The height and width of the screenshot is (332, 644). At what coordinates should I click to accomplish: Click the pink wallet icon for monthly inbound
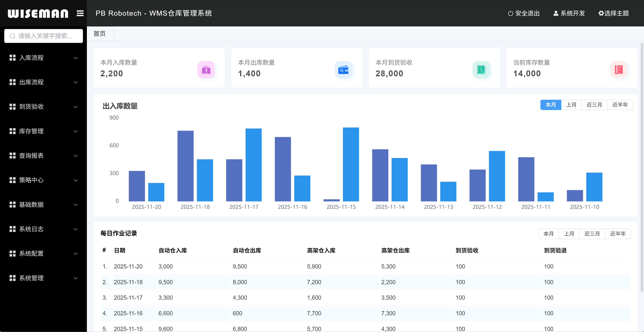point(206,70)
